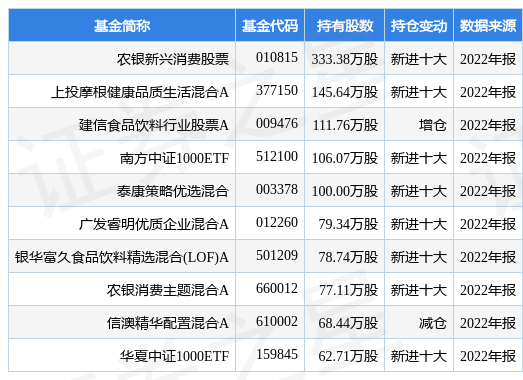Click 新进十大 in the 农银新兴消费股票 row

[x=419, y=59]
